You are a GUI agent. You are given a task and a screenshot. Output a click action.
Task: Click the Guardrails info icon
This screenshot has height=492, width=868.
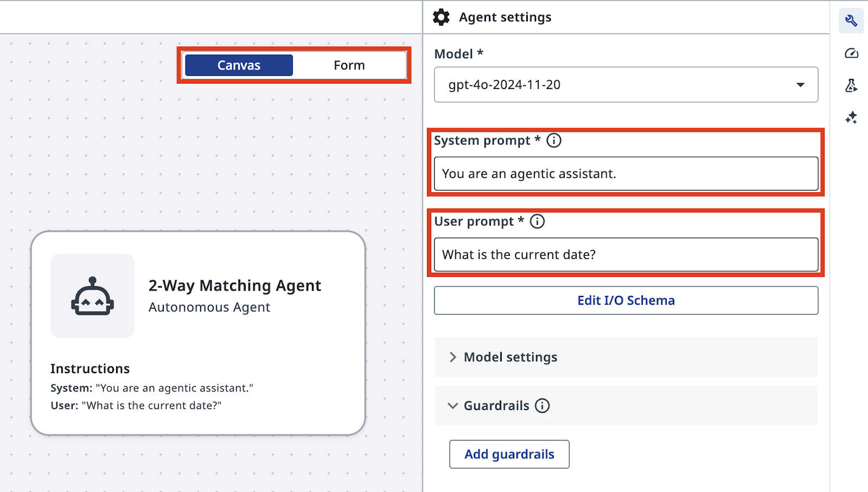point(542,406)
